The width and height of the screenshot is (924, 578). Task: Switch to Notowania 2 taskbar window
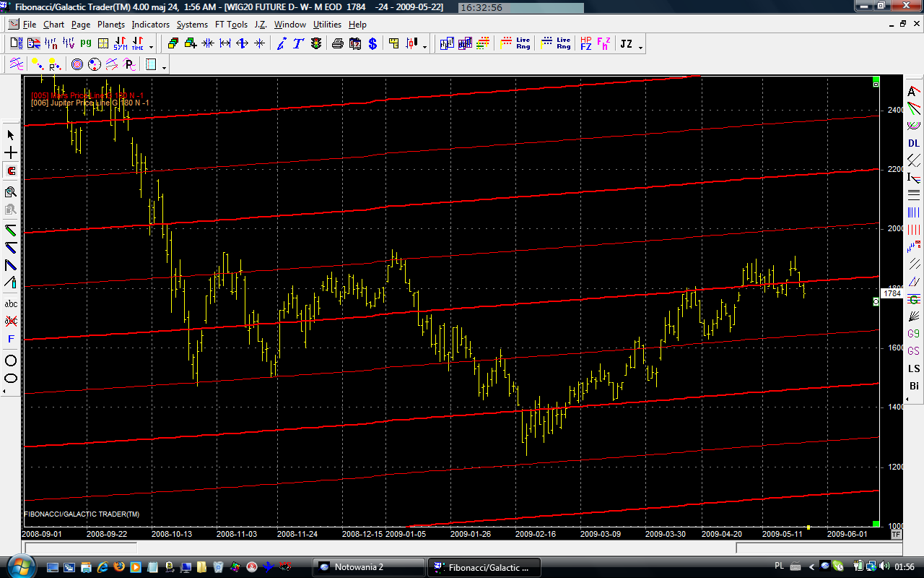(x=369, y=567)
